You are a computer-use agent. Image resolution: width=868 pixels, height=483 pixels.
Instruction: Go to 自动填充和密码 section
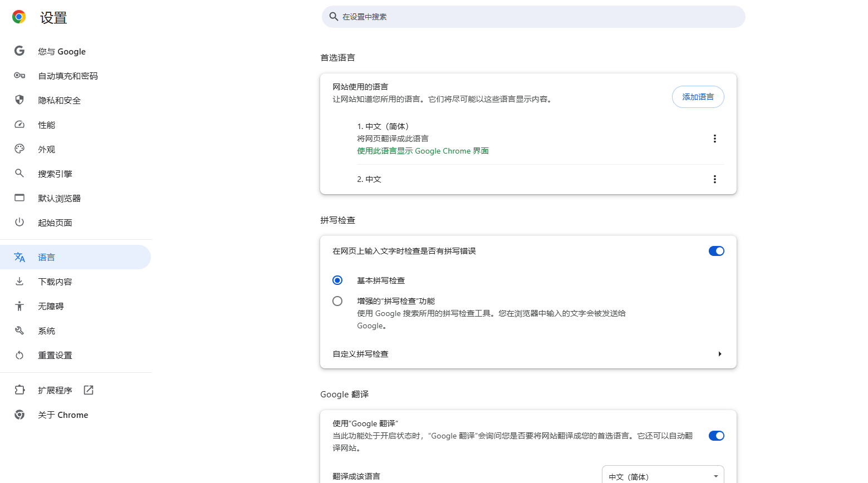tap(75, 76)
